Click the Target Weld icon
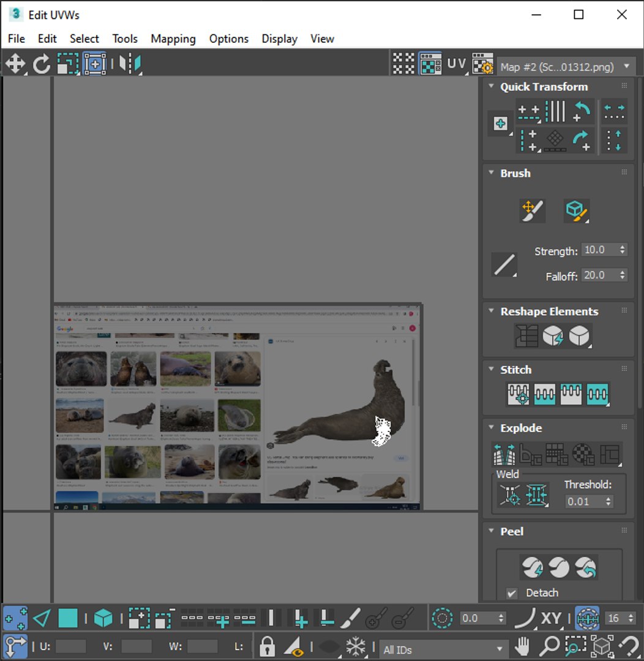Viewport: 644px width, 661px height. pyautogui.click(x=510, y=495)
